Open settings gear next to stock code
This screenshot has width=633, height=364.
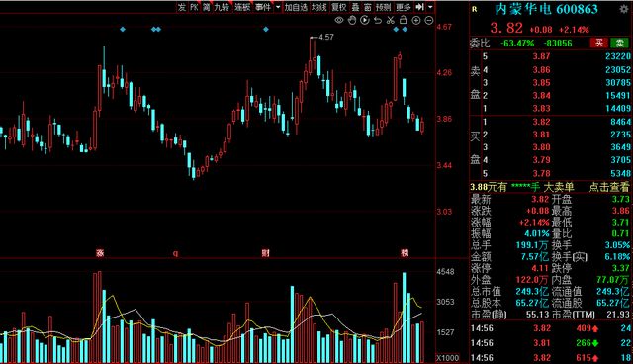point(624,9)
